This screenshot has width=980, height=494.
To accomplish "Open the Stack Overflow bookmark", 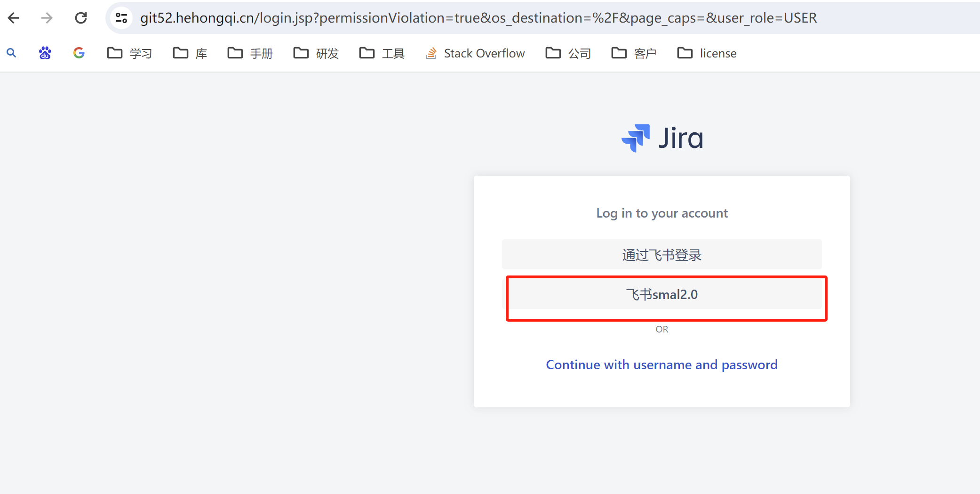I will [x=475, y=53].
